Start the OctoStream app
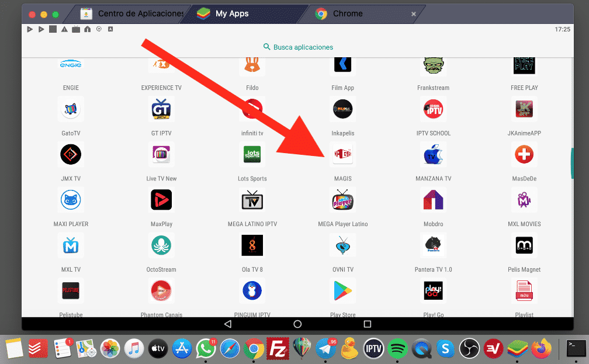 click(161, 245)
